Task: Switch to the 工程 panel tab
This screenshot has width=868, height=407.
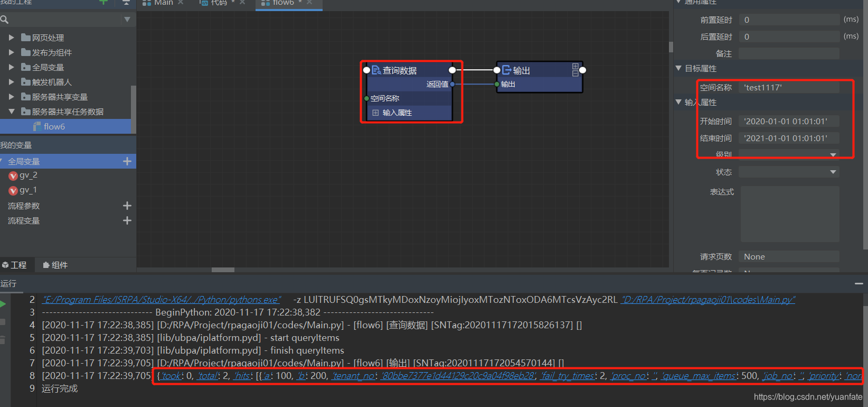Action: click(x=14, y=265)
